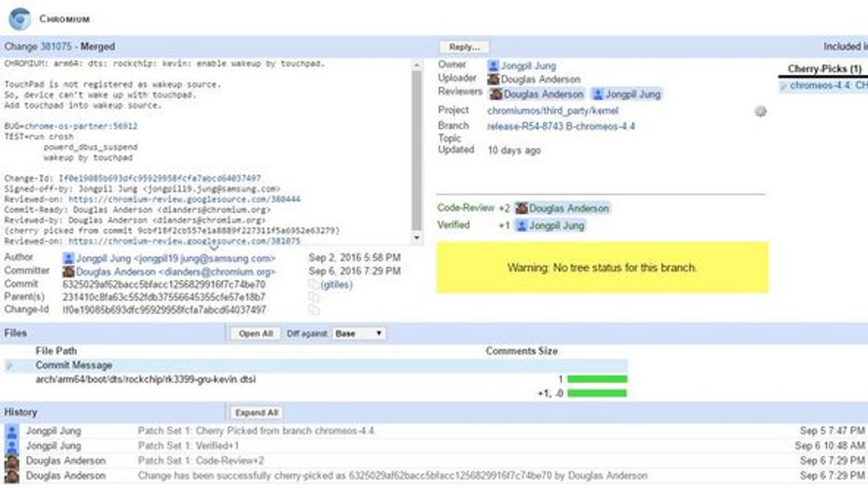The width and height of the screenshot is (868, 488).
Task: Click the Committer avatar icon in the commit info
Action: pyautogui.click(x=68, y=271)
